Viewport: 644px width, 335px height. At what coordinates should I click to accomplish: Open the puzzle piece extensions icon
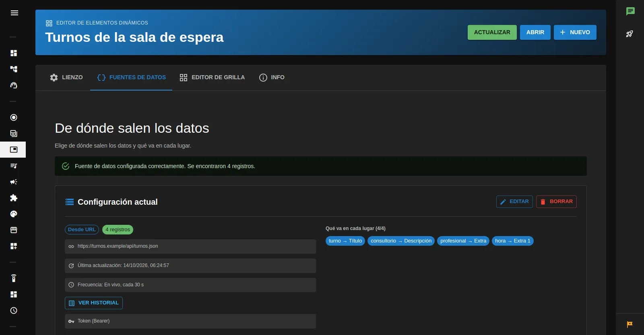[x=14, y=198]
